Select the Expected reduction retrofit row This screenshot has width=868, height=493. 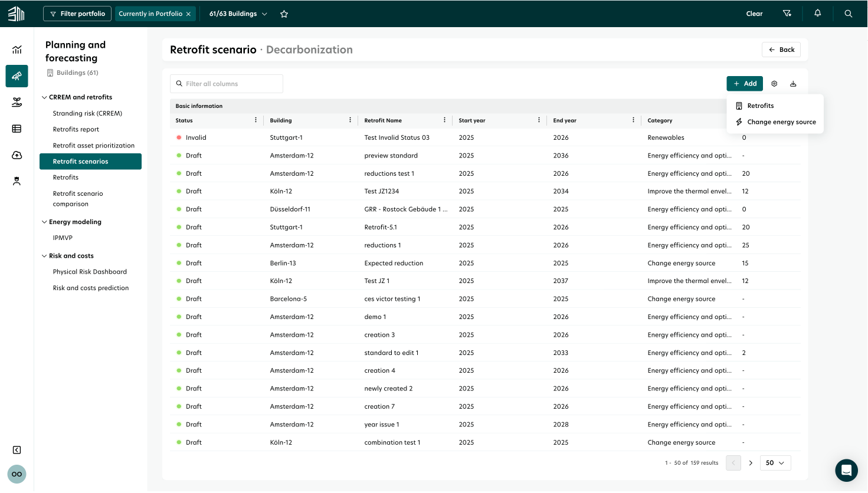(485, 263)
